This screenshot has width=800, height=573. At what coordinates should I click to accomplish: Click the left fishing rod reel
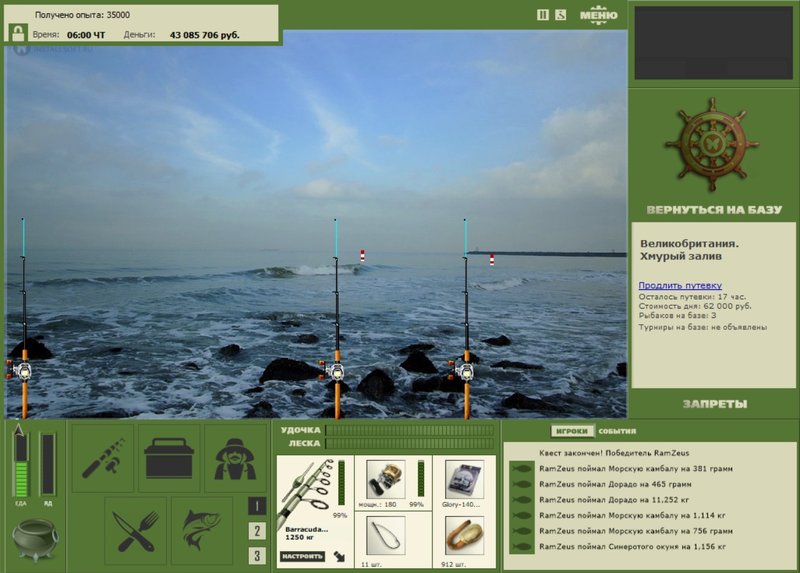click(x=20, y=370)
